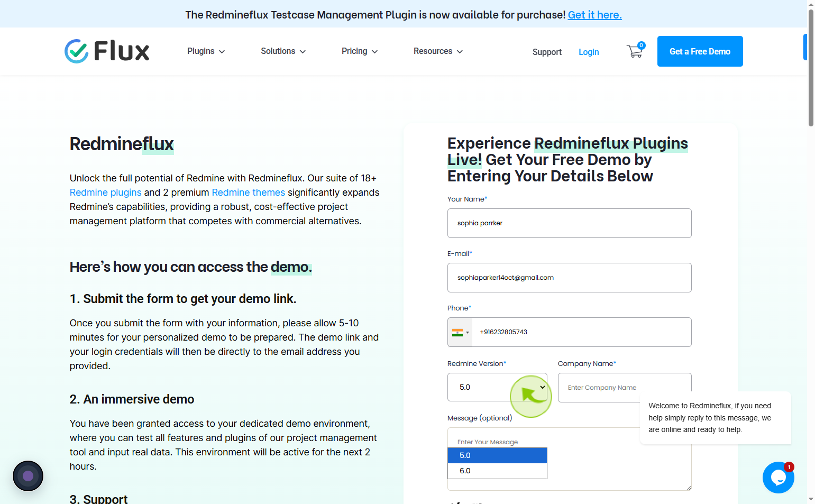Open the shopping cart icon
Screen dimensions: 815x504
[x=635, y=51]
